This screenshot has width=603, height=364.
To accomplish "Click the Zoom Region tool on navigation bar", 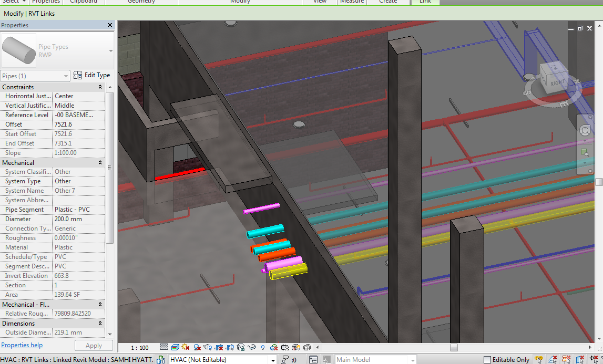I will click(x=584, y=152).
